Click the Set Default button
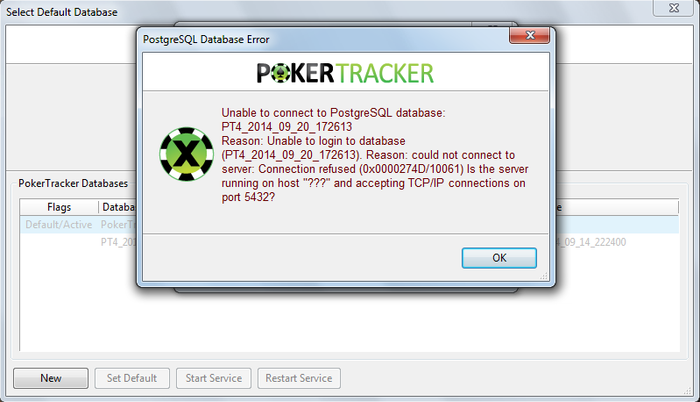Image resolution: width=700 pixels, height=402 pixels. click(132, 378)
